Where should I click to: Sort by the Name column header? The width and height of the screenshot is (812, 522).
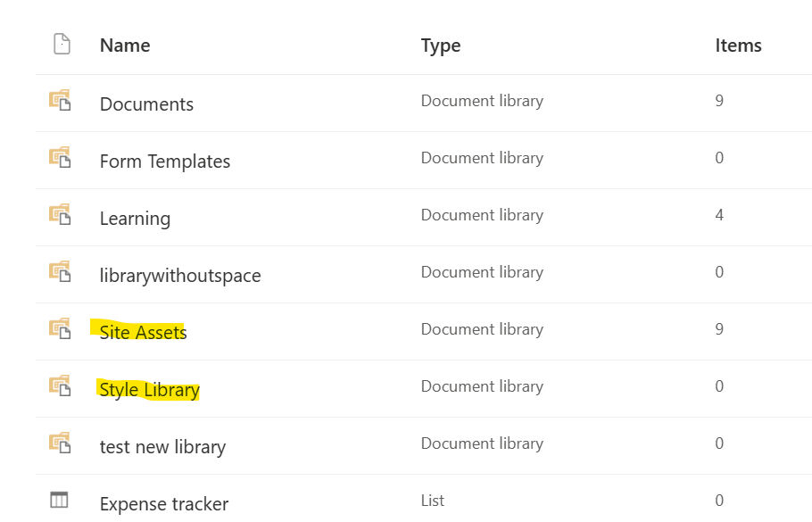(x=124, y=45)
